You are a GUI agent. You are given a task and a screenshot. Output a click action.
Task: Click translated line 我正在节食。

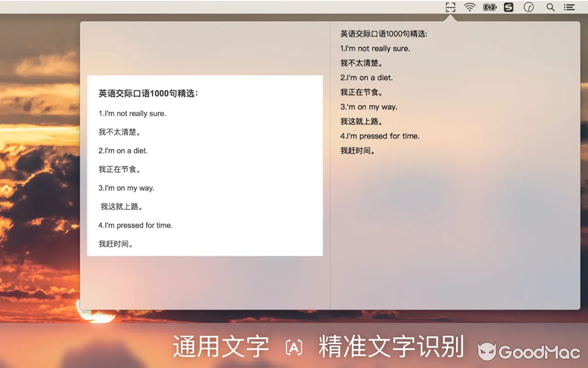pos(361,92)
